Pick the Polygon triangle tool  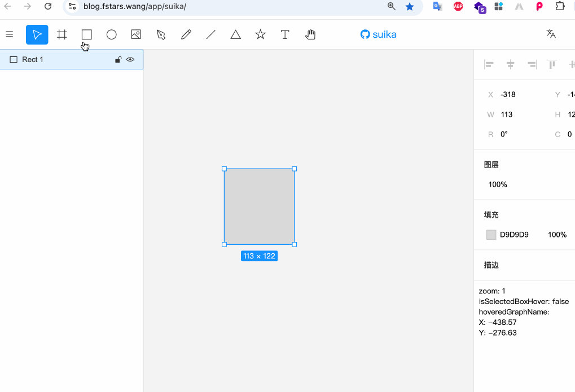(x=236, y=34)
